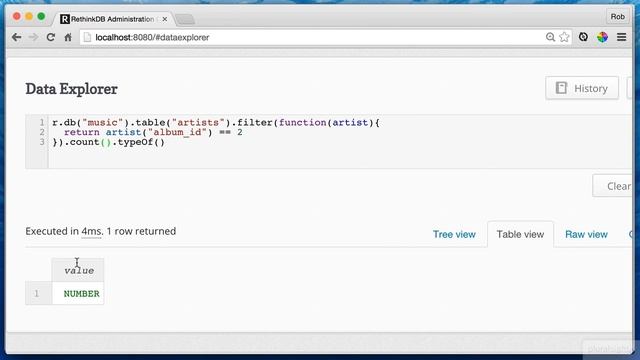This screenshot has height=360, width=640.
Task: Click the yellow minimize window button
Action: coord(29,17)
